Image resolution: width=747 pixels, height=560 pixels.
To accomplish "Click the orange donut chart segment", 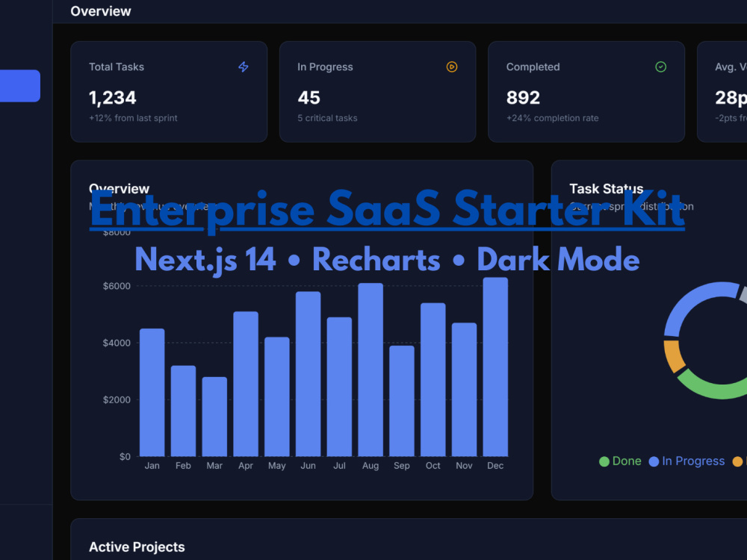I will (x=673, y=356).
